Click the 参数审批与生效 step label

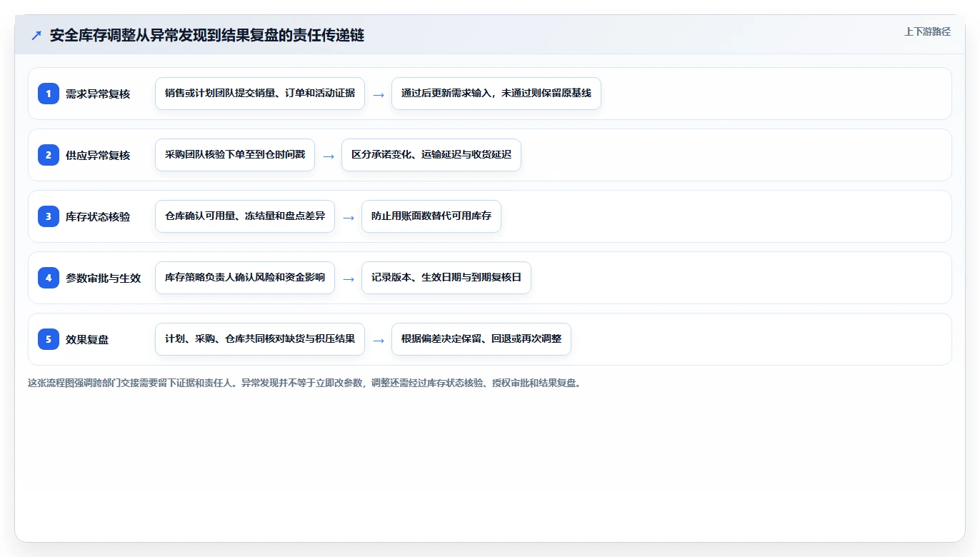(x=104, y=278)
